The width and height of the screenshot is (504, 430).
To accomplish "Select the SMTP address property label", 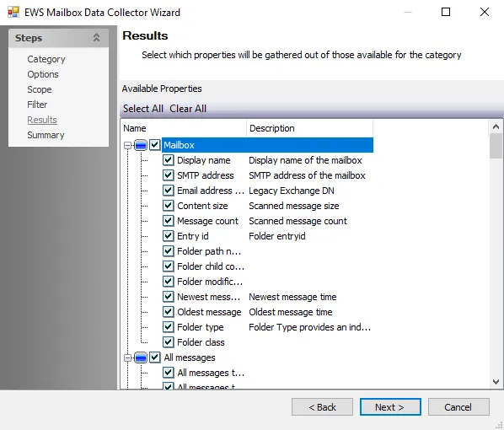I will 206,175.
